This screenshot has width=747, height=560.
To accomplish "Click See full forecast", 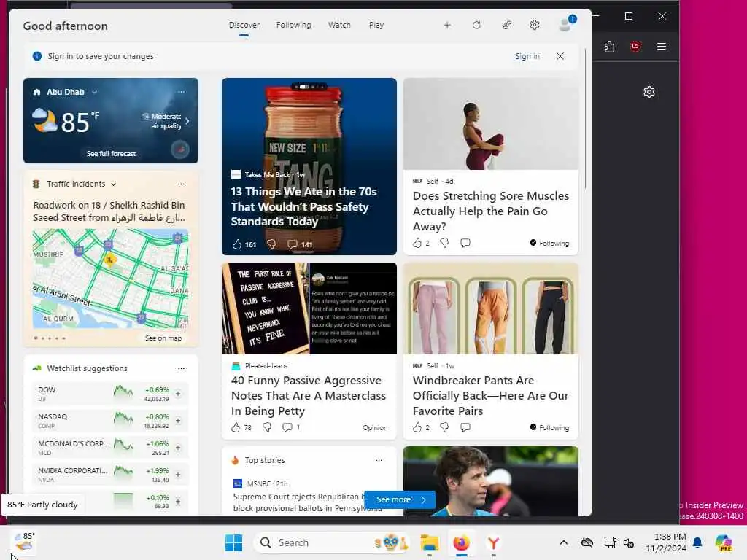I will [111, 153].
